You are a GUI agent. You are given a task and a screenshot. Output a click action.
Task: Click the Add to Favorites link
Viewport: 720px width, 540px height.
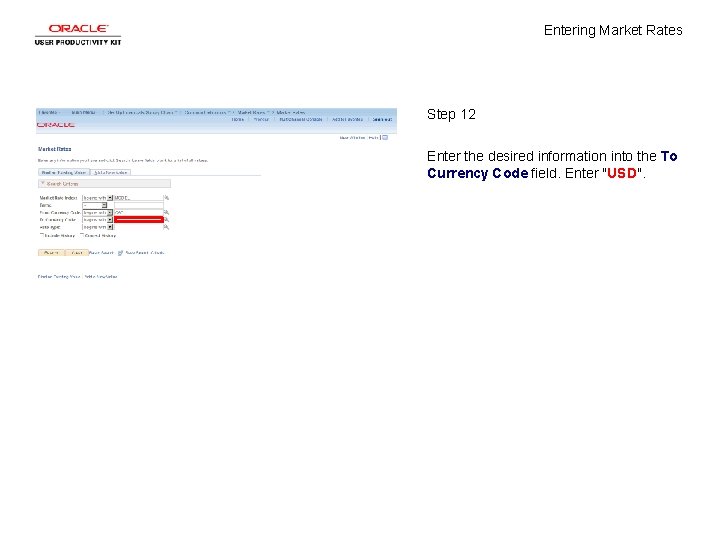point(348,119)
